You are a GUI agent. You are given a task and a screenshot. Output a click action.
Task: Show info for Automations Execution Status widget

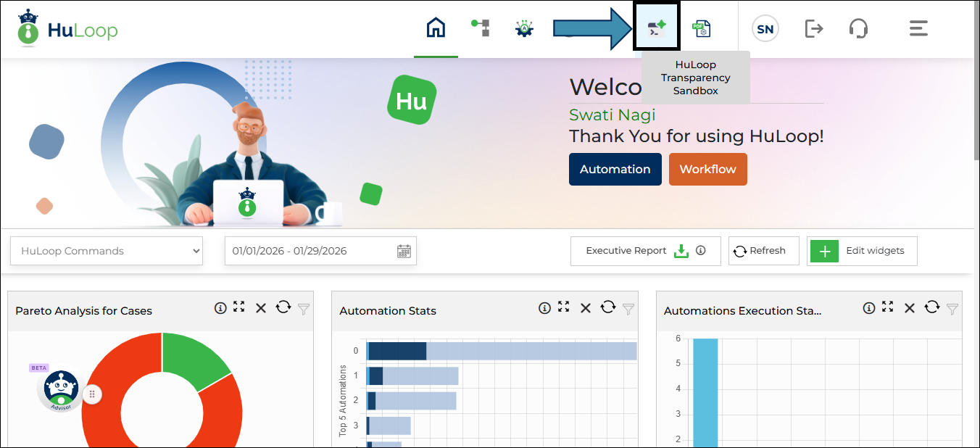coord(868,308)
